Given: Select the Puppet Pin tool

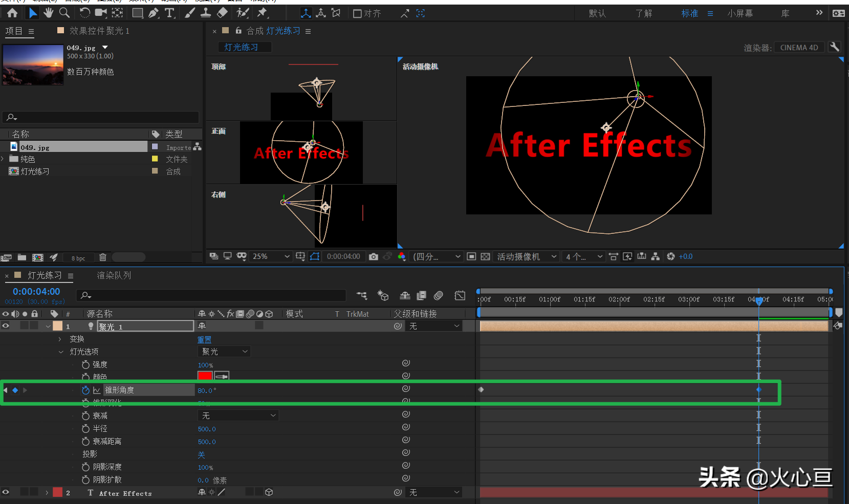Looking at the screenshot, I should point(262,13).
